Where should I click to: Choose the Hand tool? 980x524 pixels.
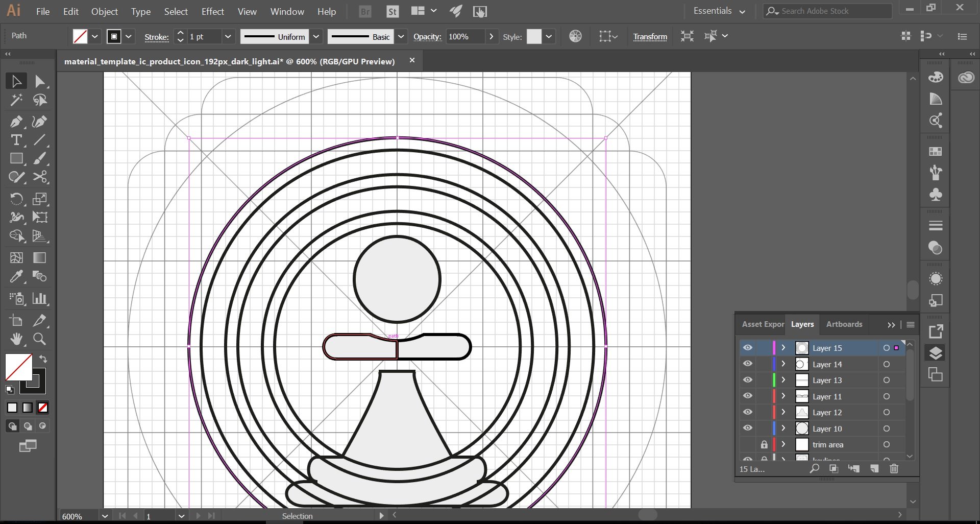(x=16, y=339)
